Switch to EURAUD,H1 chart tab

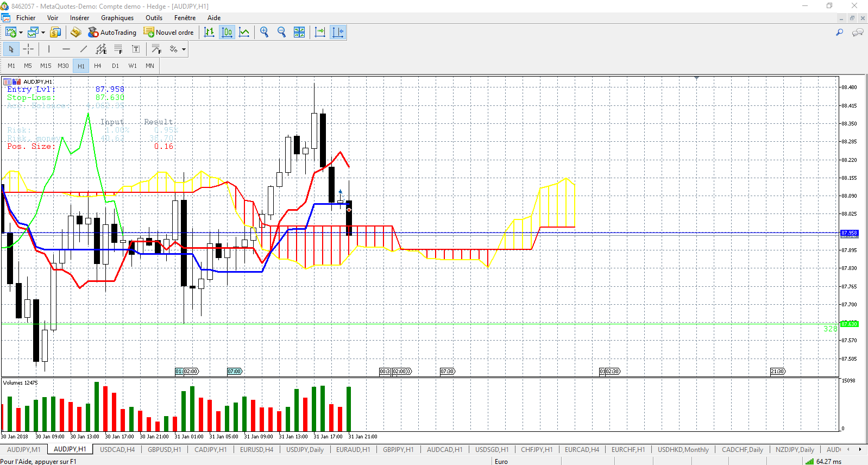coord(353,449)
